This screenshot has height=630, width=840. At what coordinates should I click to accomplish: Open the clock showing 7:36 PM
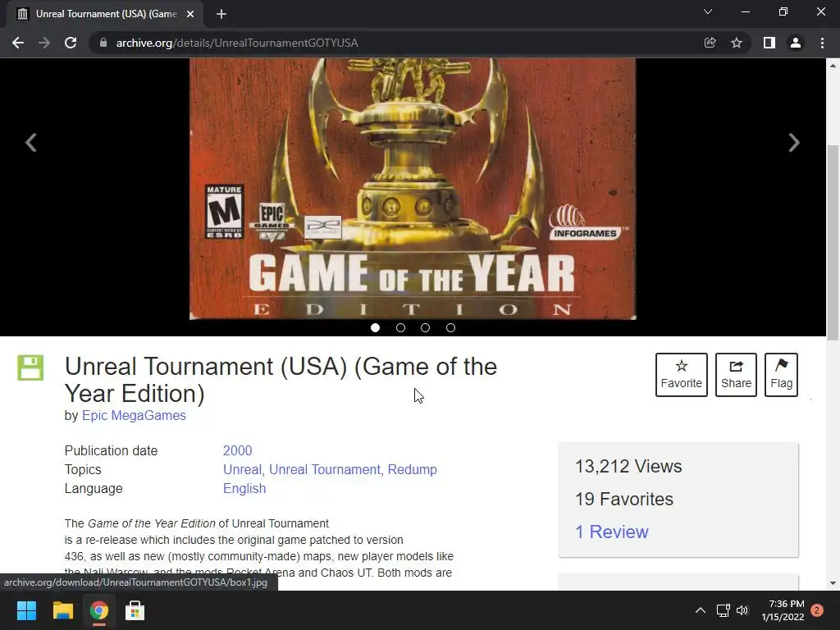click(783, 610)
